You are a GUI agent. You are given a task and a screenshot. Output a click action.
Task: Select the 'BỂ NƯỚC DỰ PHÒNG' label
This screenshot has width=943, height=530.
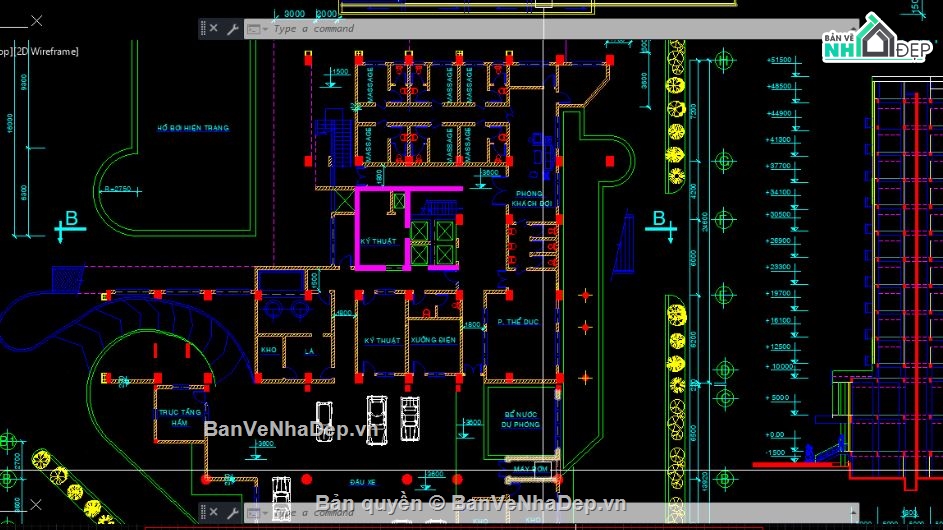click(x=521, y=419)
